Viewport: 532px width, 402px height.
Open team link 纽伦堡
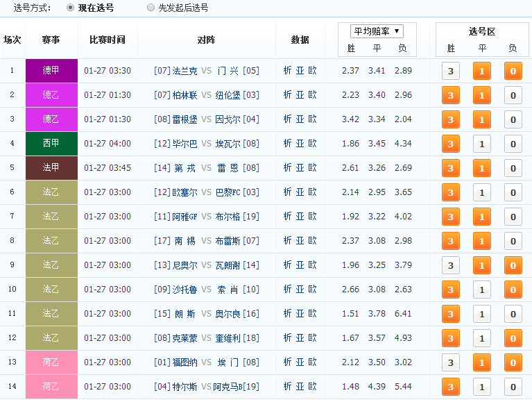point(228,95)
